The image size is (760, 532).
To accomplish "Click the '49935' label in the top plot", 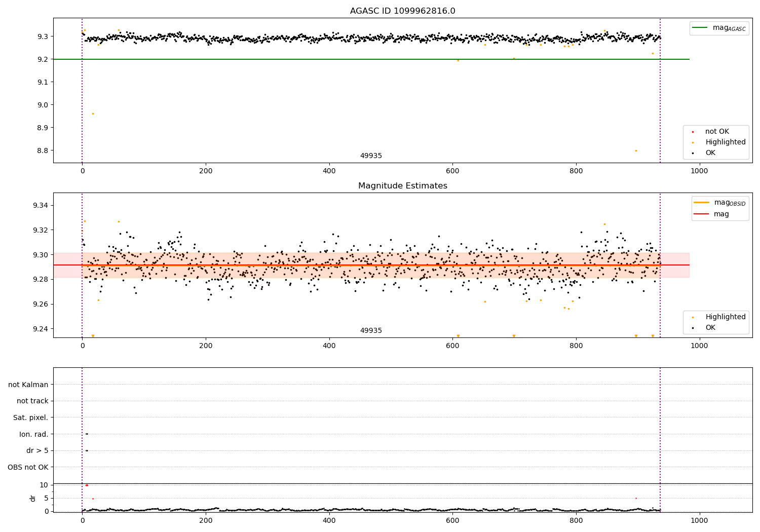I will click(371, 156).
